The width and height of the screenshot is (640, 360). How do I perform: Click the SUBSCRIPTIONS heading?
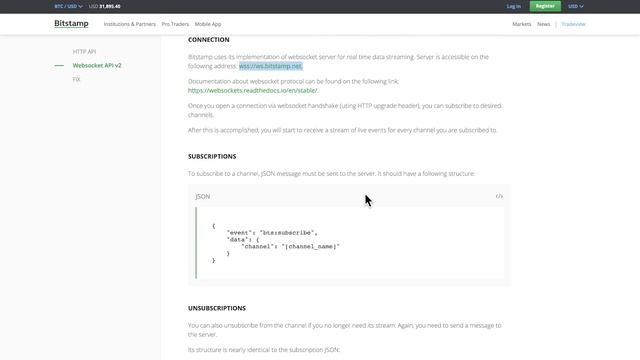[212, 156]
